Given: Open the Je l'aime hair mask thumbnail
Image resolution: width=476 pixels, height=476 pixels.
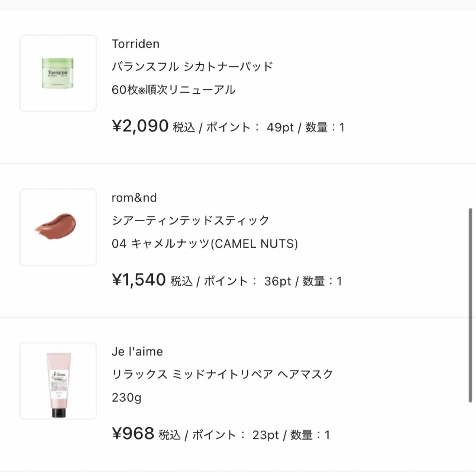Looking at the screenshot, I should (x=58, y=381).
